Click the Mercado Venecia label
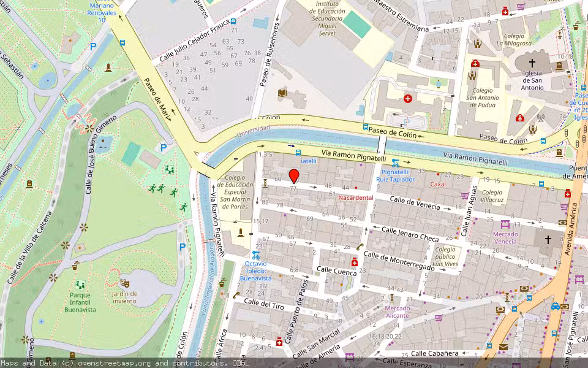This screenshot has height=368, width=588. [x=505, y=238]
